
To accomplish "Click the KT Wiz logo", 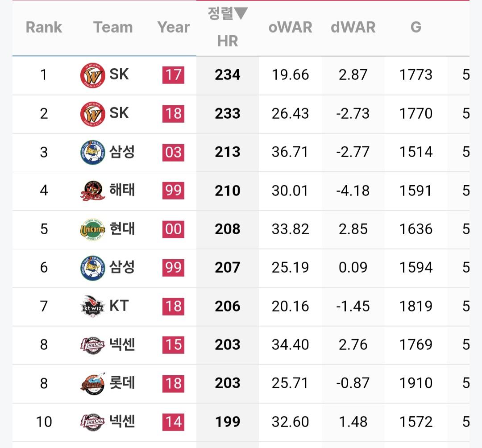I will pyautogui.click(x=92, y=307).
